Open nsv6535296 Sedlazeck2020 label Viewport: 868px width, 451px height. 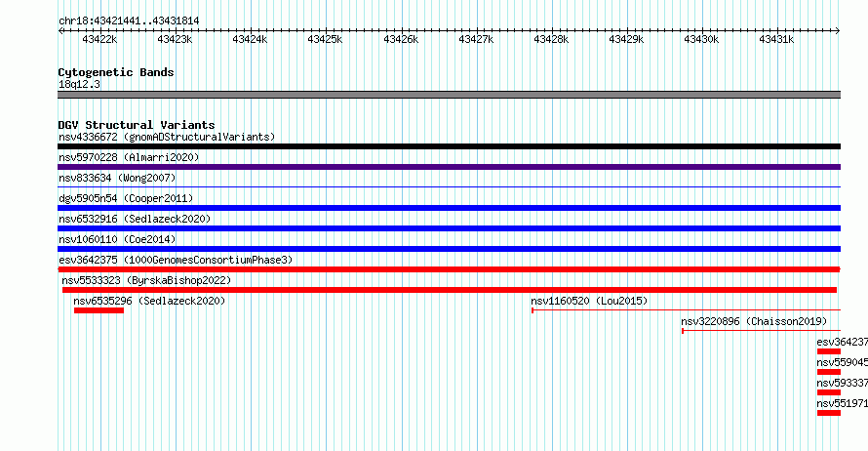click(x=149, y=301)
